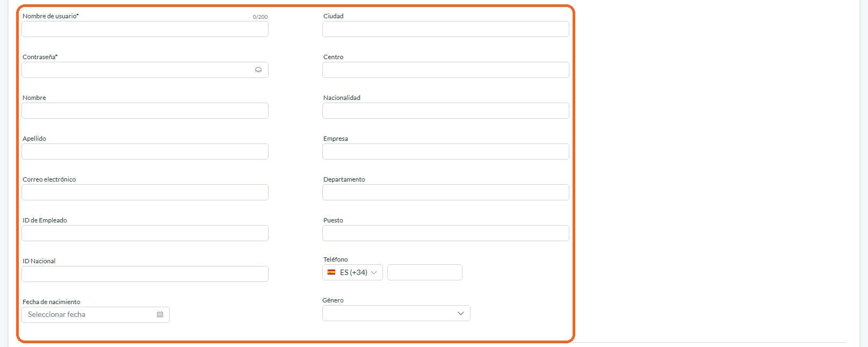Open the ES (+34) country code dropdown
Viewport: 868px width, 347px height.
352,272
